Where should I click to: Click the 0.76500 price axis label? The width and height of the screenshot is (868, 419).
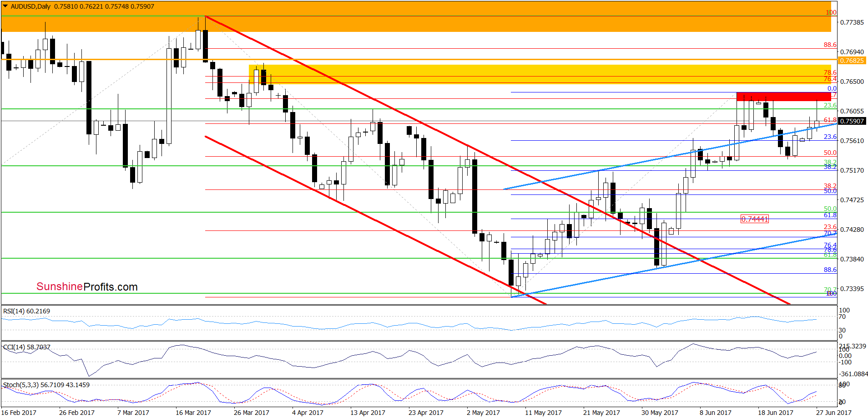(852, 82)
